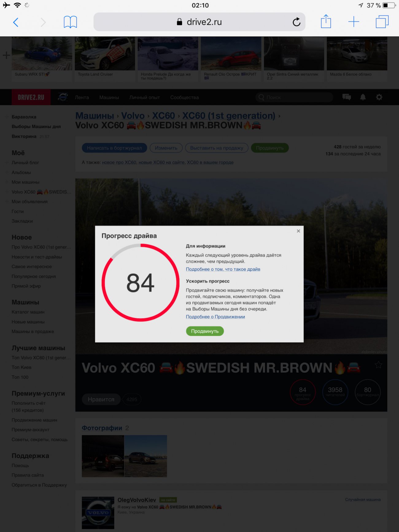Open the Safari share sheet
The width and height of the screenshot is (399, 532).
[x=326, y=21]
